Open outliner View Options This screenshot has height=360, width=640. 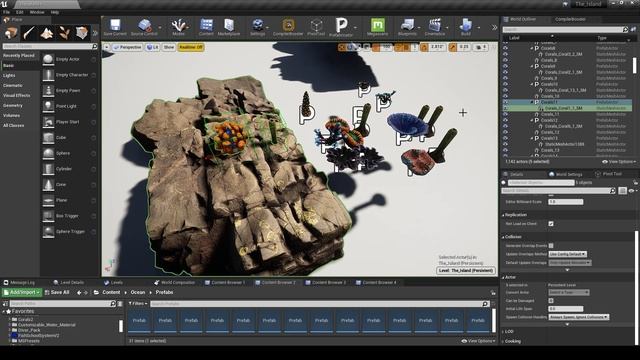[x=619, y=162]
